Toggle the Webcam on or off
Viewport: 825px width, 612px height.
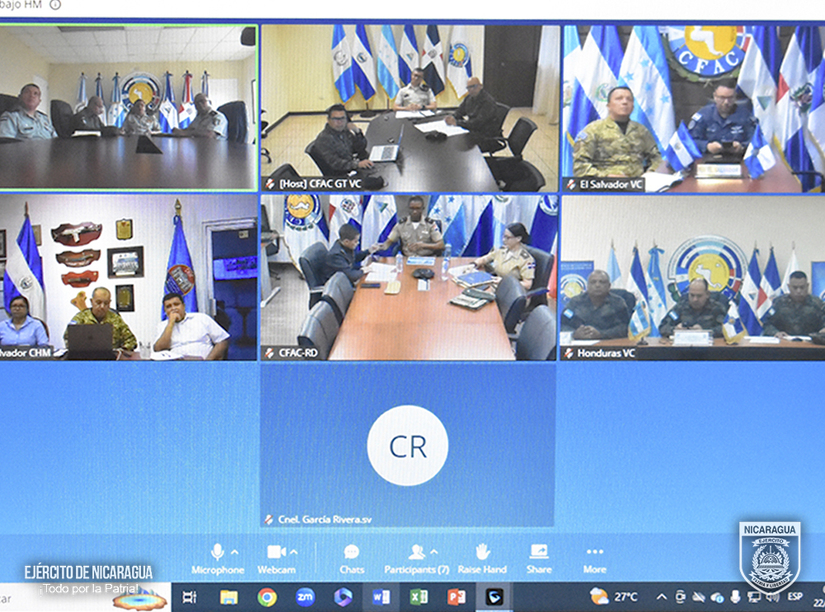[276, 553]
